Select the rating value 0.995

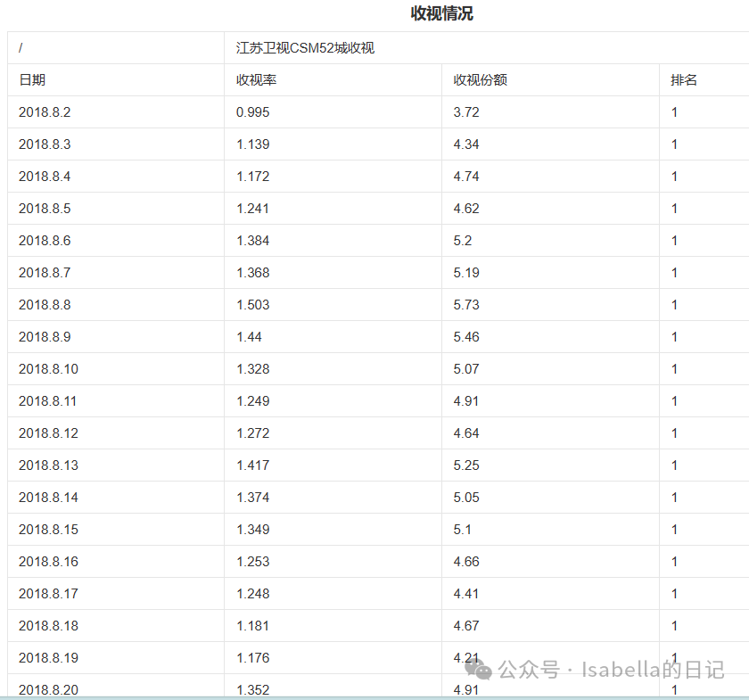(252, 112)
